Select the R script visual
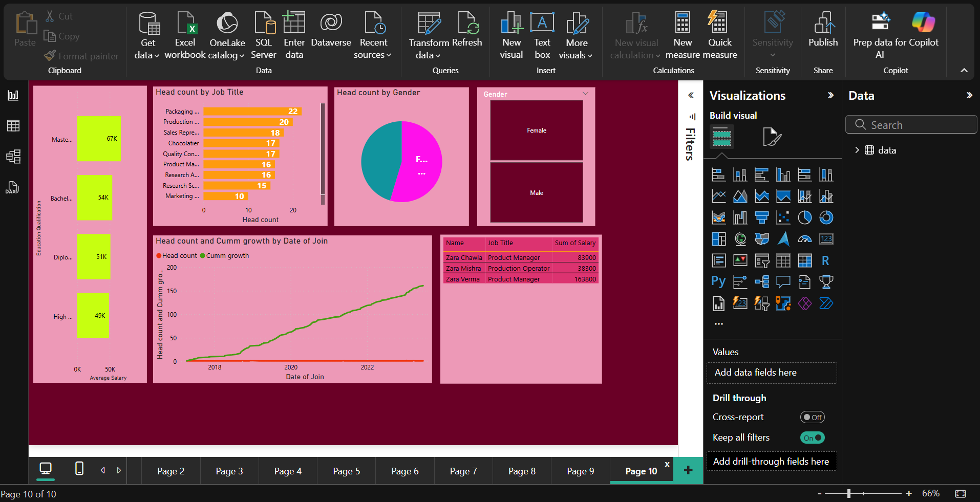The image size is (980, 502). (x=826, y=261)
